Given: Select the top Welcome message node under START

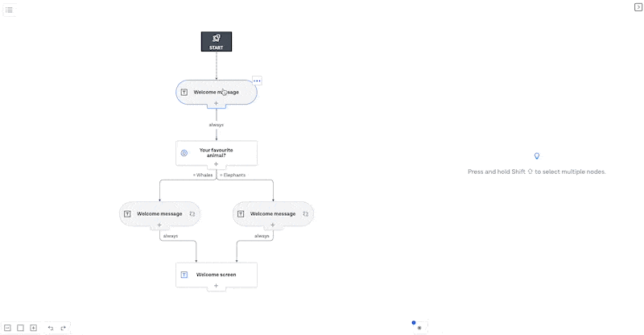Looking at the screenshot, I should (217, 92).
